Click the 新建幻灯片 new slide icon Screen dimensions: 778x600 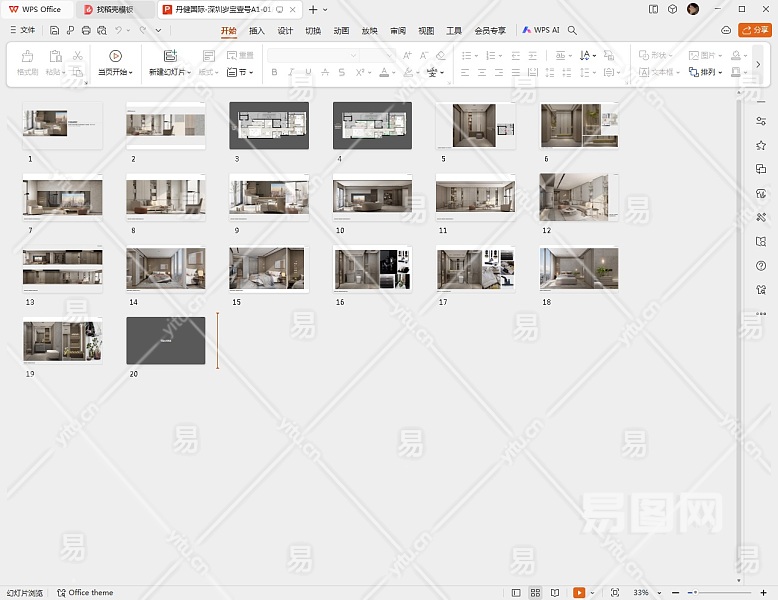170,56
